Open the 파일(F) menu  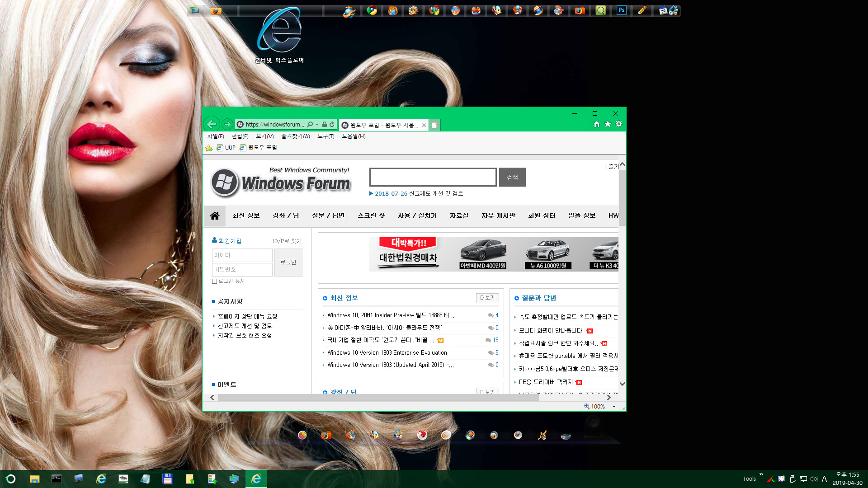tap(215, 136)
